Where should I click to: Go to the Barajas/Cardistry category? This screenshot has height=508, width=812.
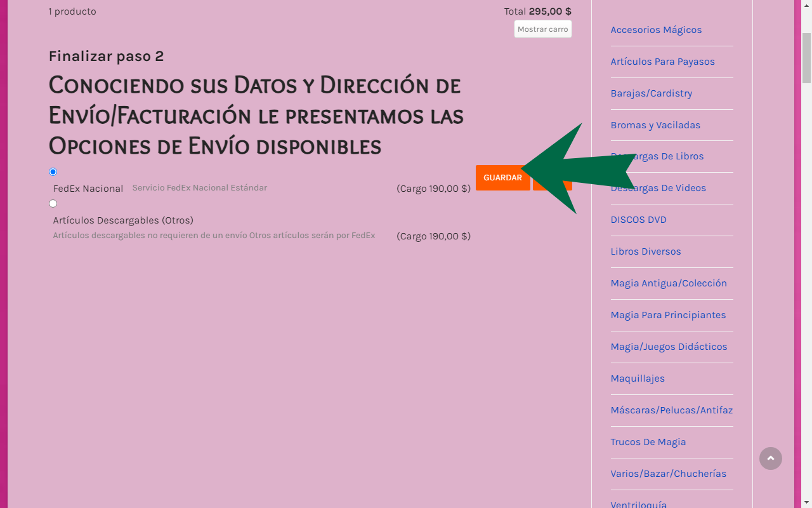tap(652, 93)
